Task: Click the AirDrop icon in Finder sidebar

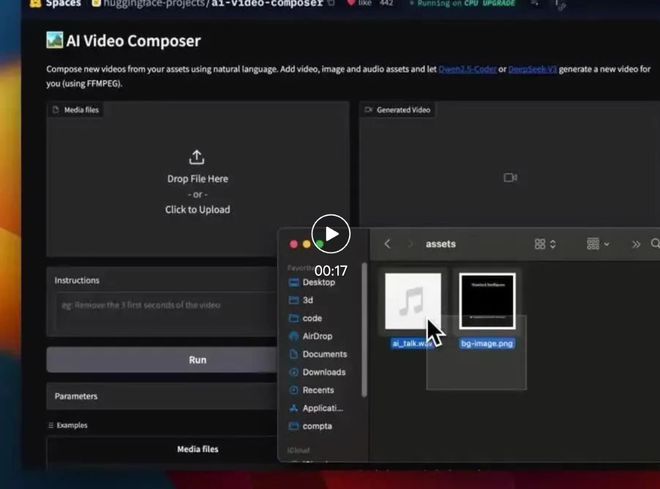Action: point(294,336)
